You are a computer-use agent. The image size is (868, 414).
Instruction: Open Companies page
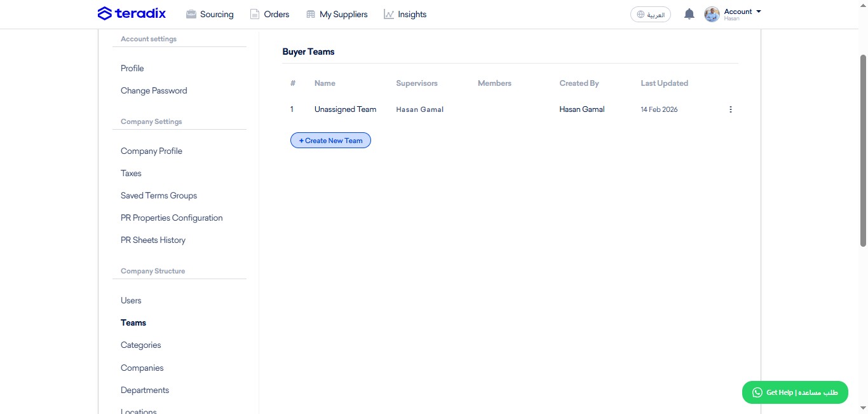coord(142,368)
